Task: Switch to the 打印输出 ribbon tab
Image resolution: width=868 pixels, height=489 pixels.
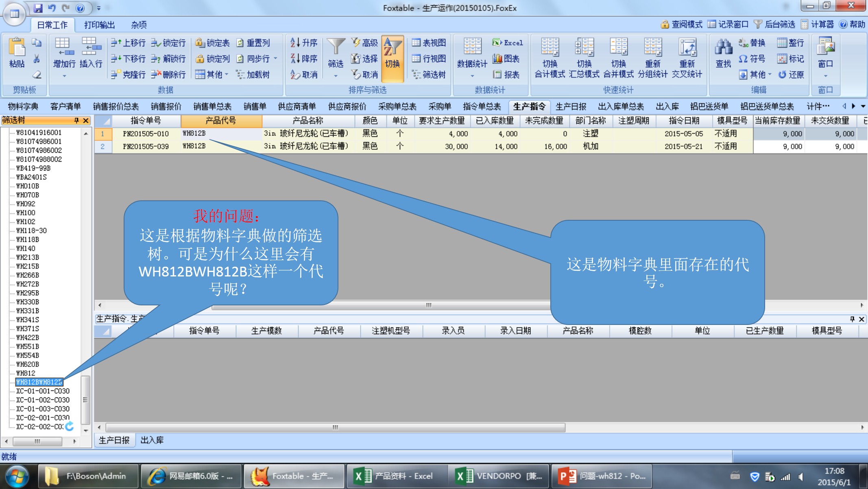Action: point(99,25)
